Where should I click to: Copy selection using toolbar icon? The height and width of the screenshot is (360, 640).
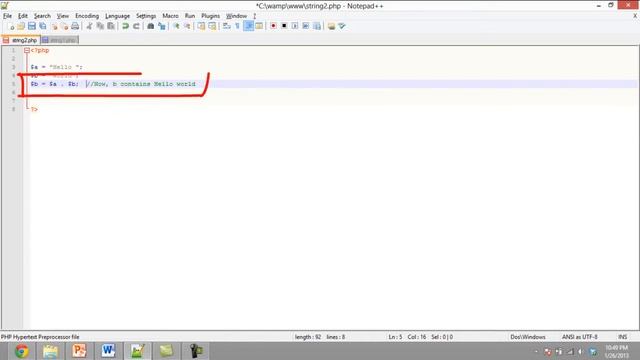pos(100,26)
